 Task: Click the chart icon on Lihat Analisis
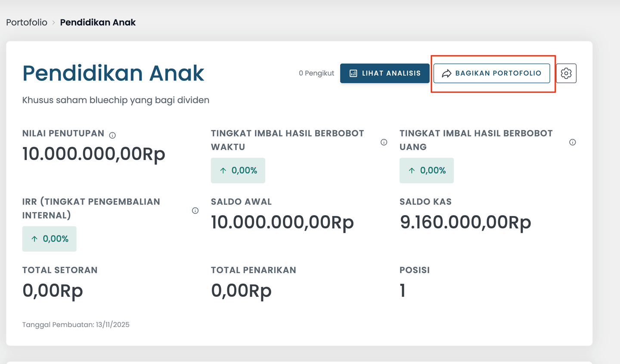pos(353,74)
